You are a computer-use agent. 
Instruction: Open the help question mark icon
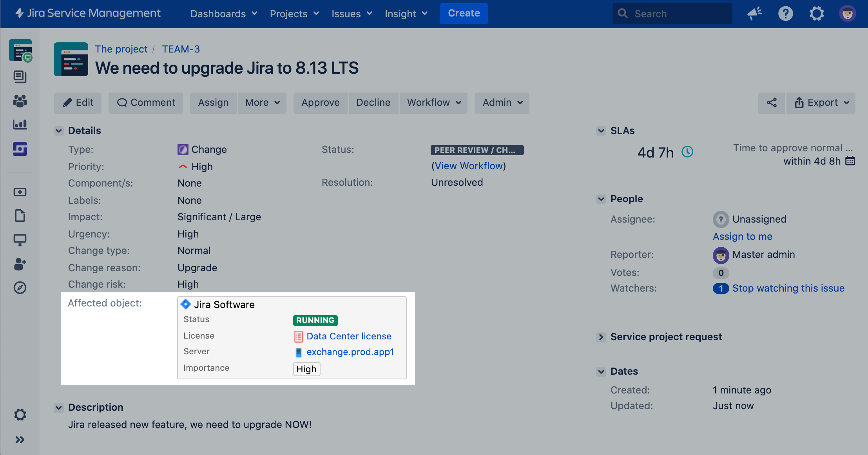tap(785, 14)
